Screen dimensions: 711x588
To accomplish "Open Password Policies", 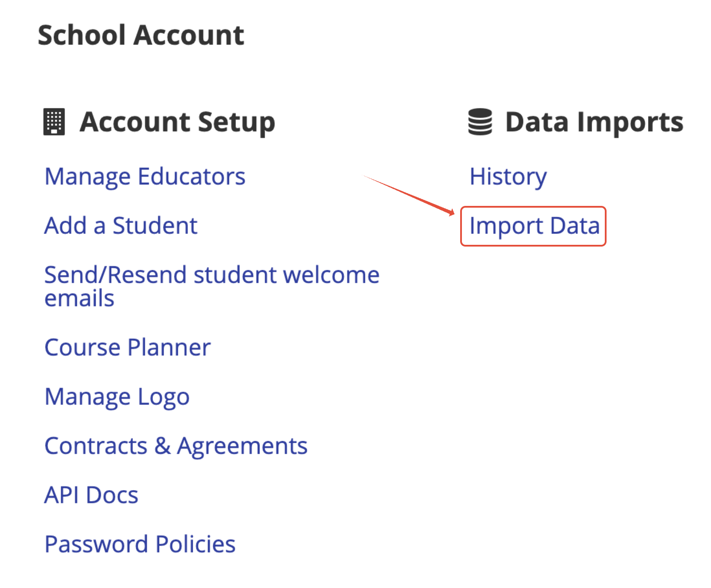I will [140, 545].
